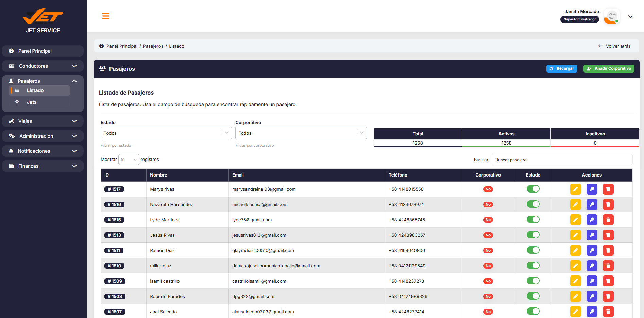The width and height of the screenshot is (644, 318).
Task: Open the Corporativo filter dropdown
Action: 301,133
